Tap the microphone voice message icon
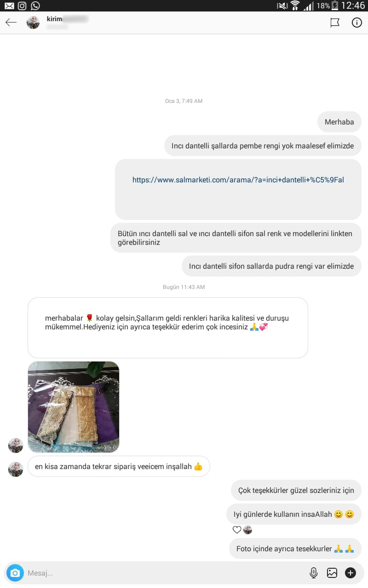This screenshot has width=368, height=588. click(314, 573)
